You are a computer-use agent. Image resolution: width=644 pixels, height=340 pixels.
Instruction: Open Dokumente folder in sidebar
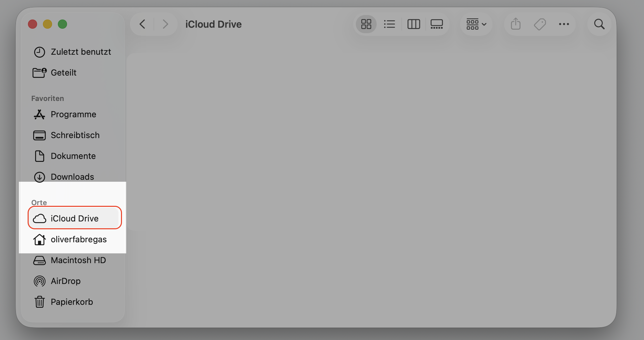click(x=73, y=156)
